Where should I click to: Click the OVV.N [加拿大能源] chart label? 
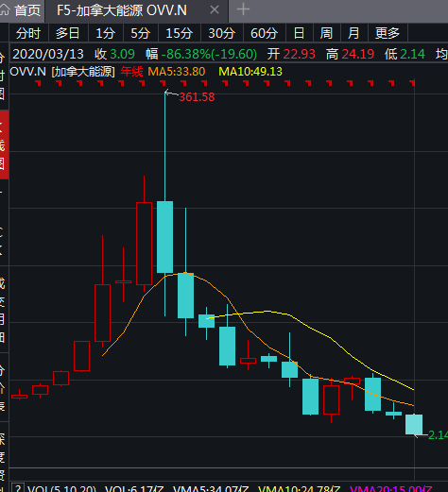click(x=62, y=72)
